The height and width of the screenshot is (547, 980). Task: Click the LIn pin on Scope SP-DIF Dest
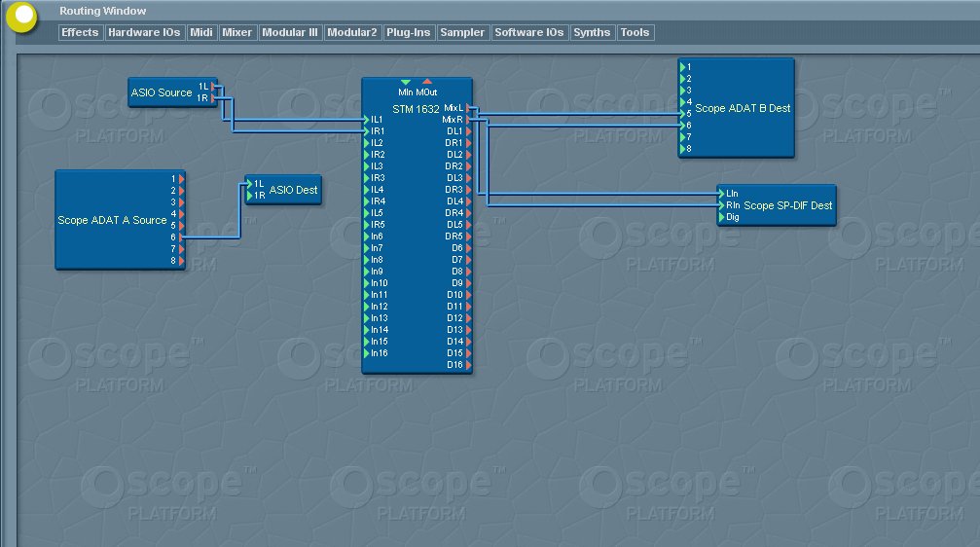(x=721, y=194)
